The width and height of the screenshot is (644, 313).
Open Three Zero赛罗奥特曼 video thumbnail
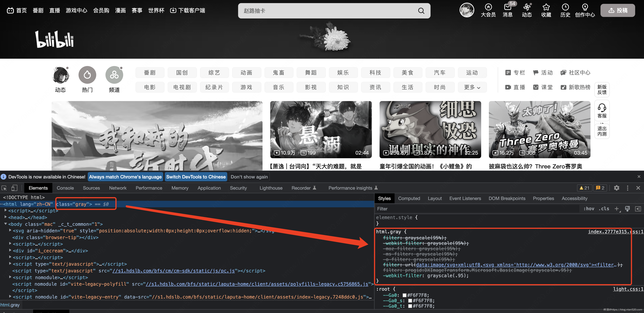point(539,130)
